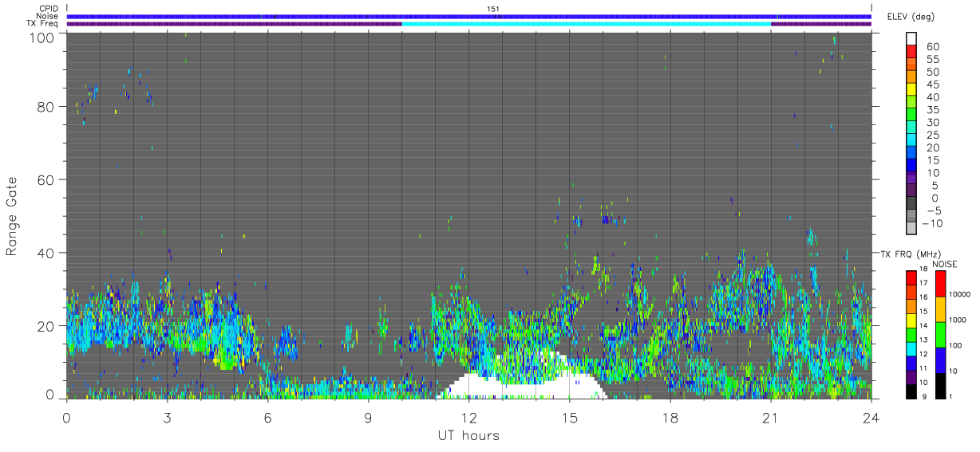This screenshot has width=980, height=452.
Task: Click the red swatch in the ELEV colorbar
Action: (911, 53)
